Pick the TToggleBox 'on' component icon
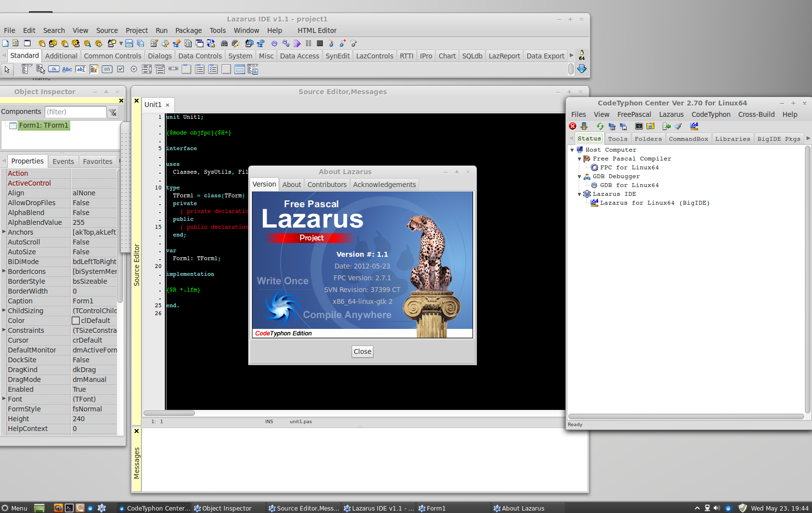This screenshot has height=513, width=812. (107, 69)
